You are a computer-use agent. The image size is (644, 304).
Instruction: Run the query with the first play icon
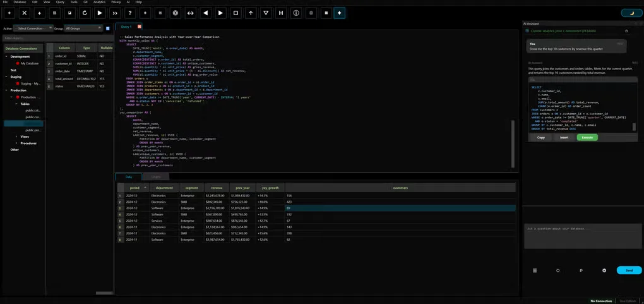point(100,13)
